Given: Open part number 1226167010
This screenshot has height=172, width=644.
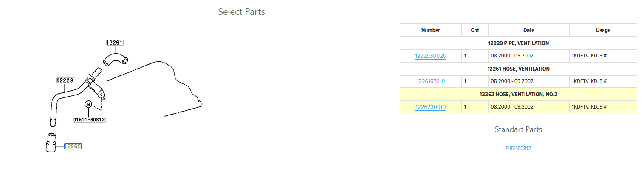Looking at the screenshot, I should 431,81.
